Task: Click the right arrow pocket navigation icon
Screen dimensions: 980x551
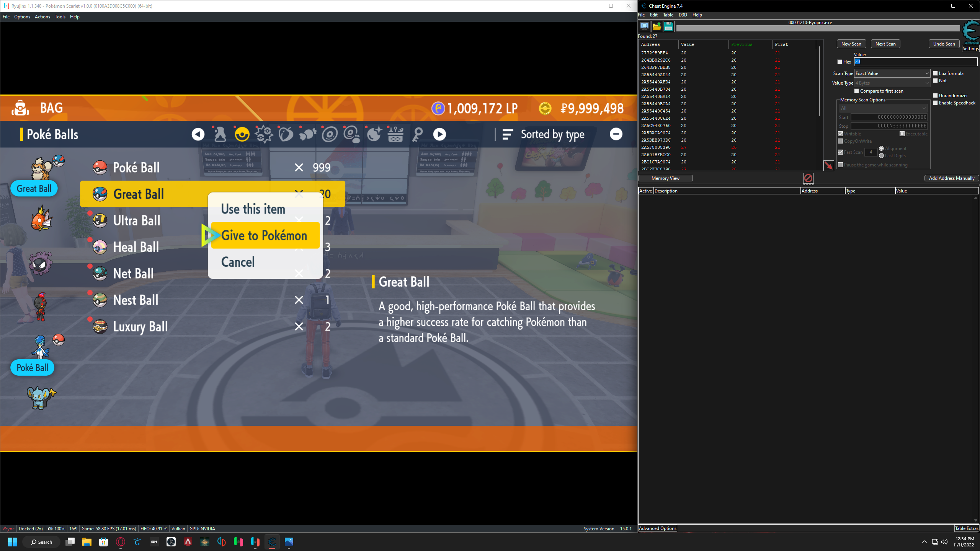Action: 439,134
